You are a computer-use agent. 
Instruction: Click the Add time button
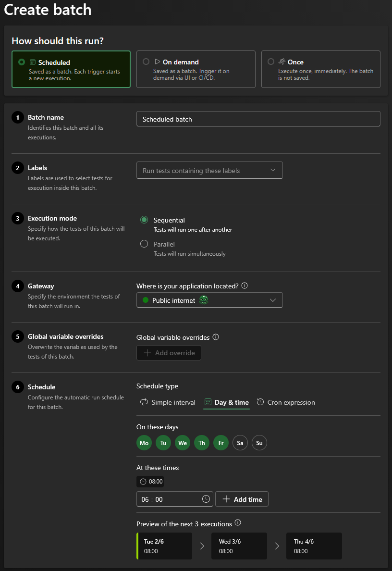[242, 499]
